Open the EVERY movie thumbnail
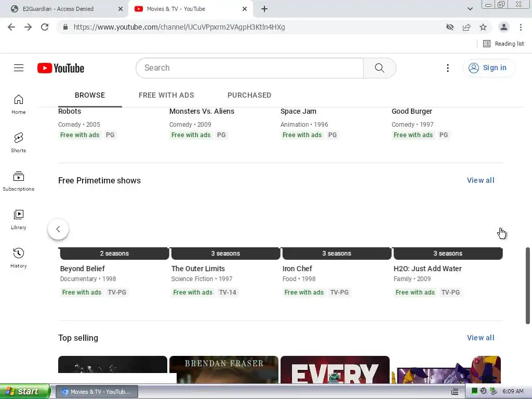Viewport: 532px width, 399px height. [335, 369]
